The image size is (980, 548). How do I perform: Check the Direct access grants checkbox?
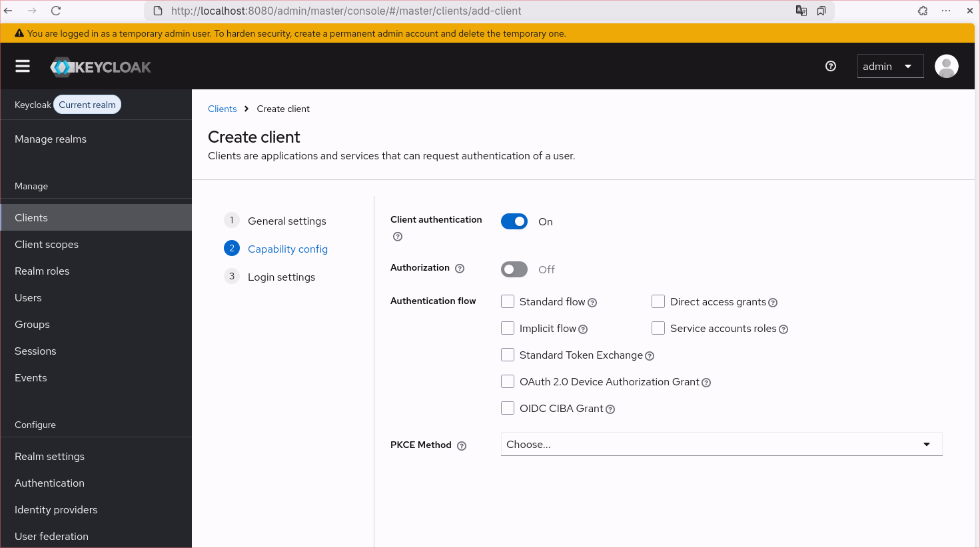pyautogui.click(x=658, y=301)
